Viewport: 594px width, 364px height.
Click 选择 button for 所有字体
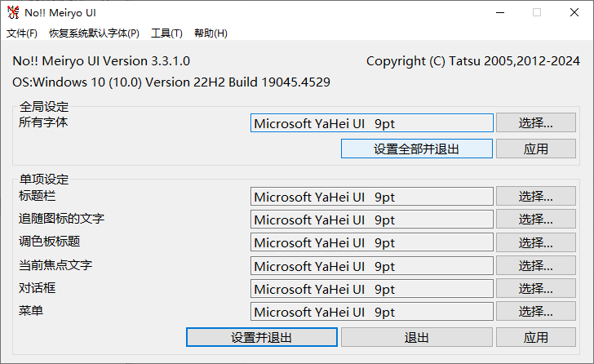(x=535, y=123)
